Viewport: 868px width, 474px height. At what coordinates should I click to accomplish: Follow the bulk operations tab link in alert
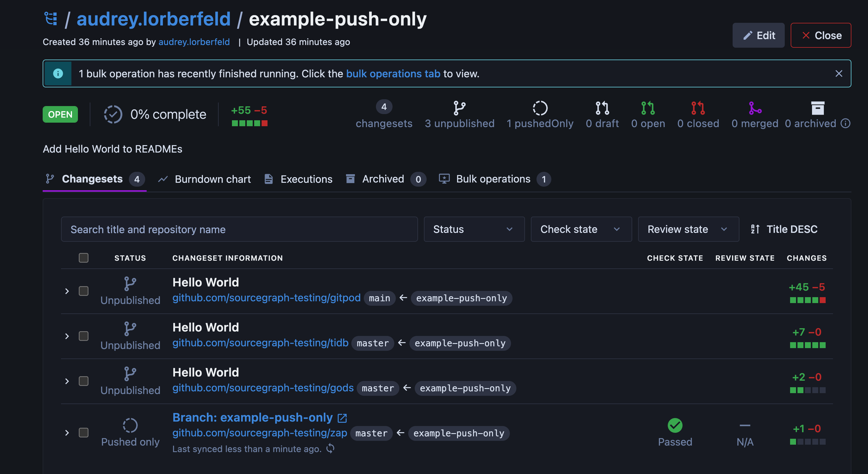point(393,73)
